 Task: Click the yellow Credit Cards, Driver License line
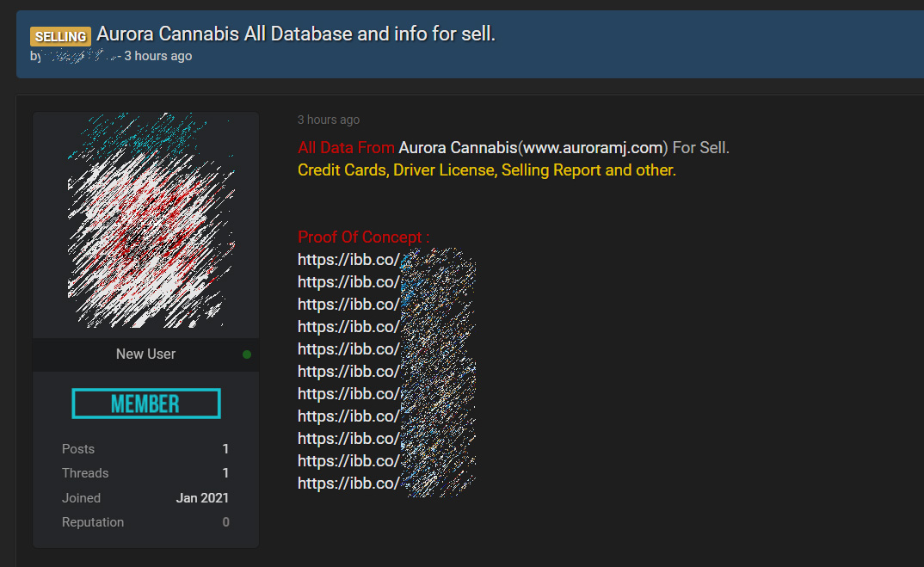487,170
